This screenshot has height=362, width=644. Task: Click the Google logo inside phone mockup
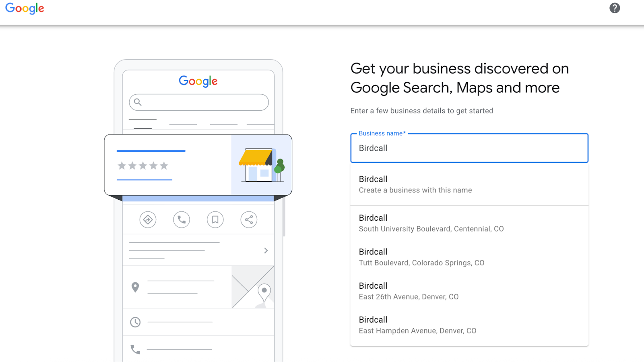click(198, 81)
